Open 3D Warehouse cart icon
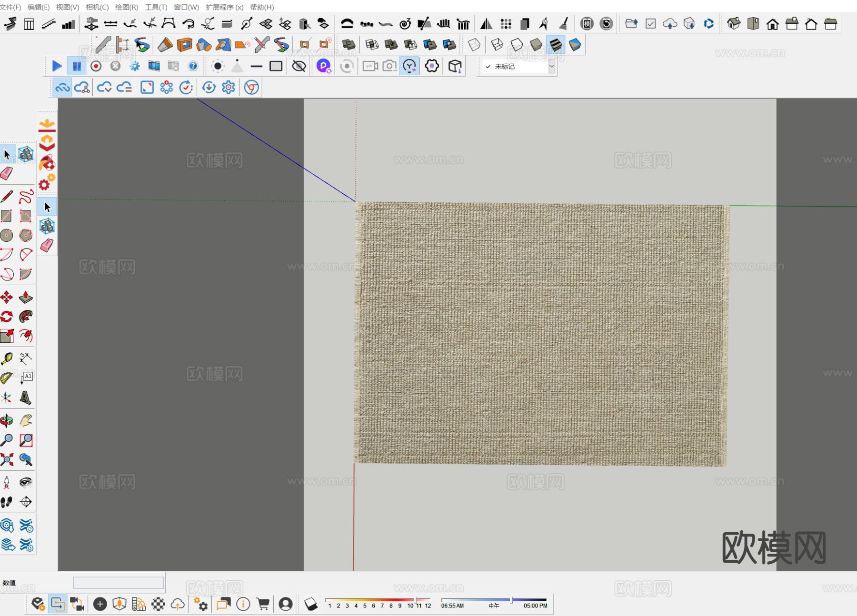Image resolution: width=857 pixels, height=616 pixels. click(x=263, y=604)
